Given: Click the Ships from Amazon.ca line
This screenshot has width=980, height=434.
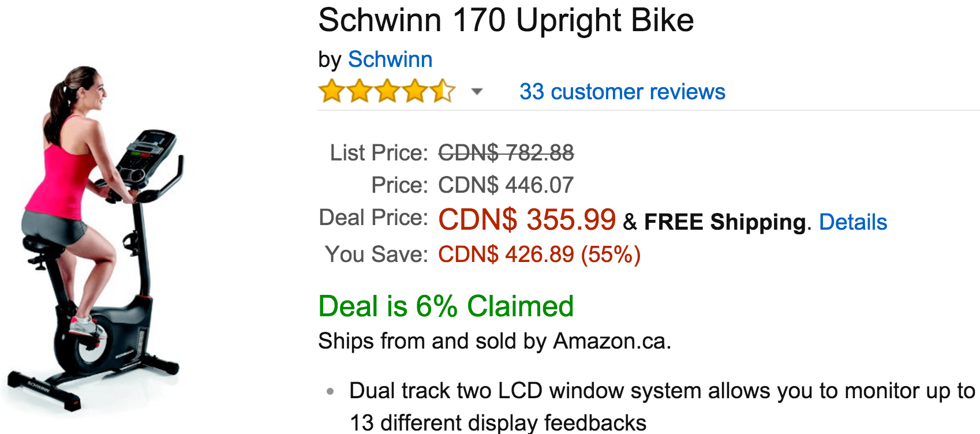Looking at the screenshot, I should coord(495,341).
